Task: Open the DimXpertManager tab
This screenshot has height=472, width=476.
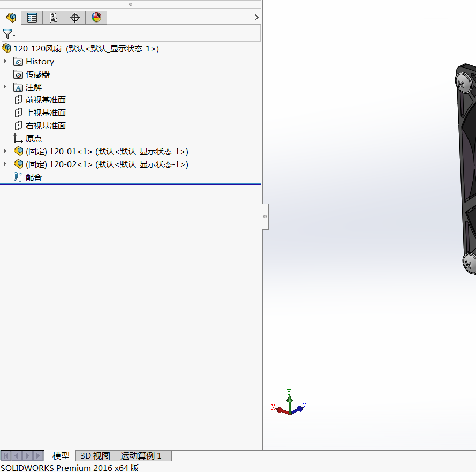Action: click(75, 18)
